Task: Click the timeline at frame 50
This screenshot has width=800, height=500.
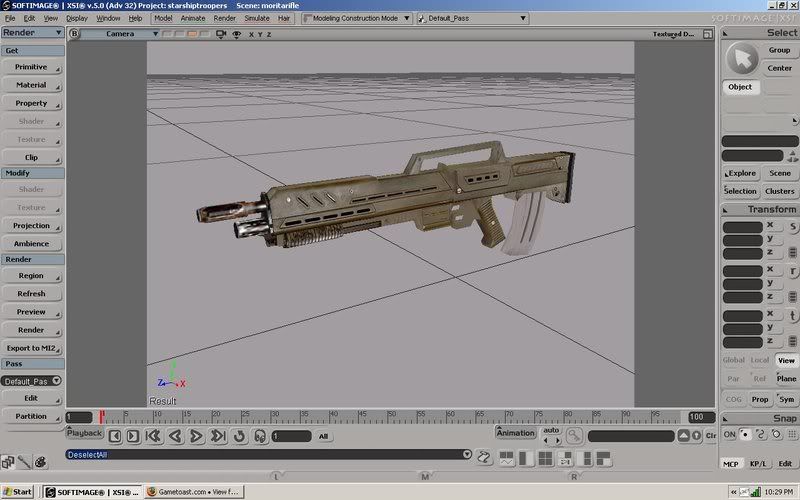Action: [390, 417]
